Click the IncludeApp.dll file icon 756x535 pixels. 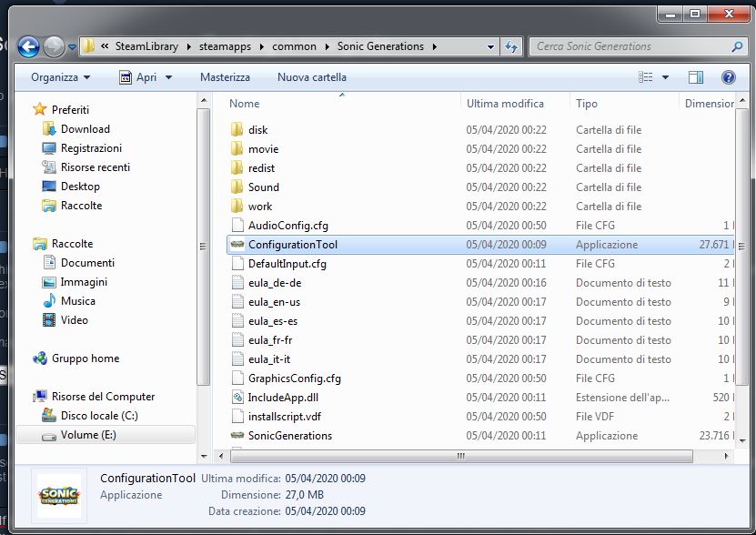click(x=237, y=398)
